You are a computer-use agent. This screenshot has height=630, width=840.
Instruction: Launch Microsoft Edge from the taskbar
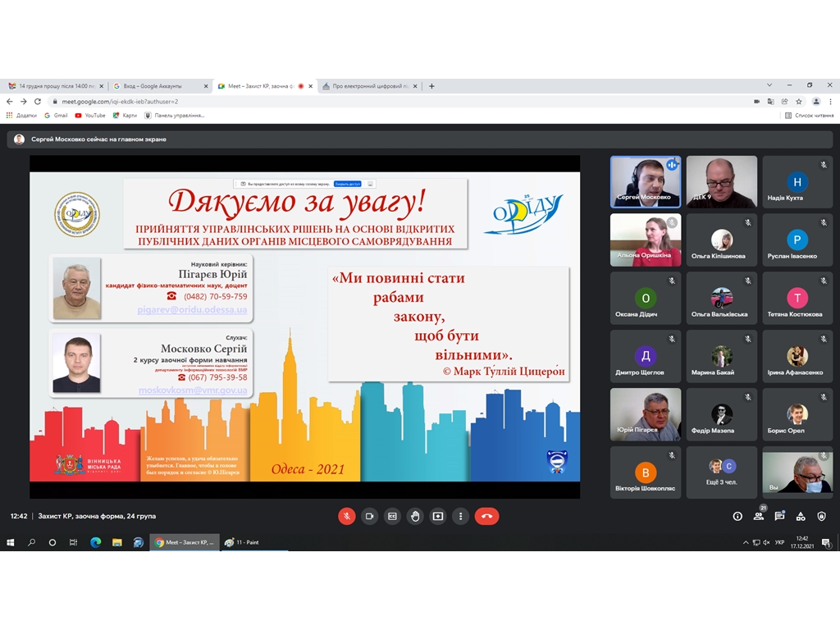point(95,542)
